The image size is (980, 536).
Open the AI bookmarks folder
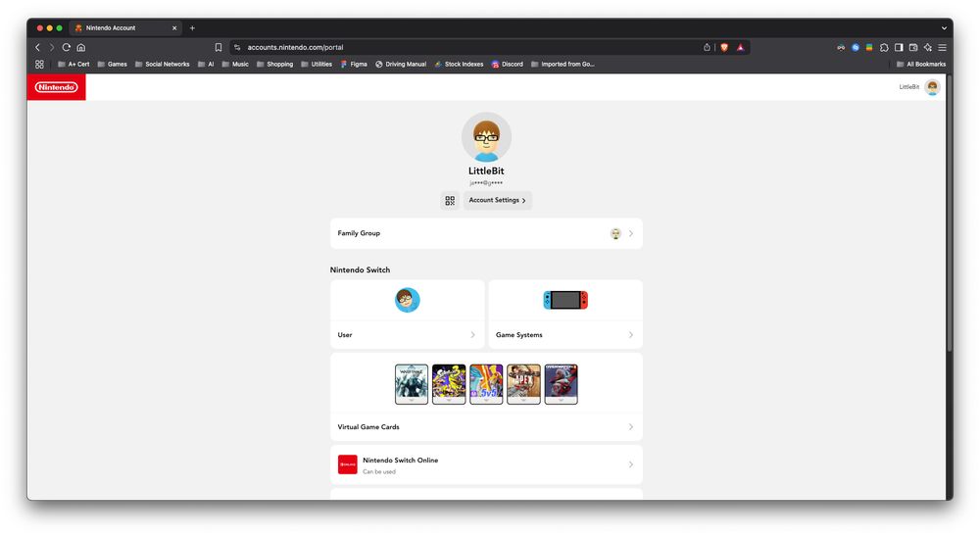pyautogui.click(x=206, y=65)
